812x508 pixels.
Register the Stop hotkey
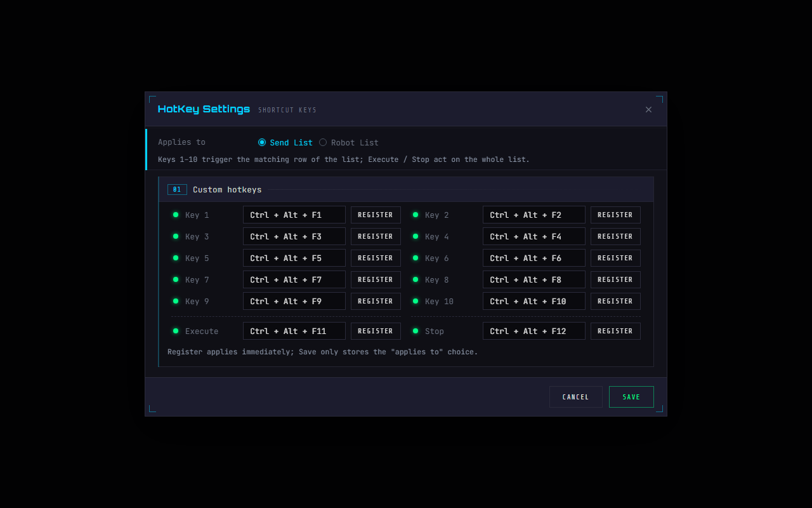tap(615, 331)
